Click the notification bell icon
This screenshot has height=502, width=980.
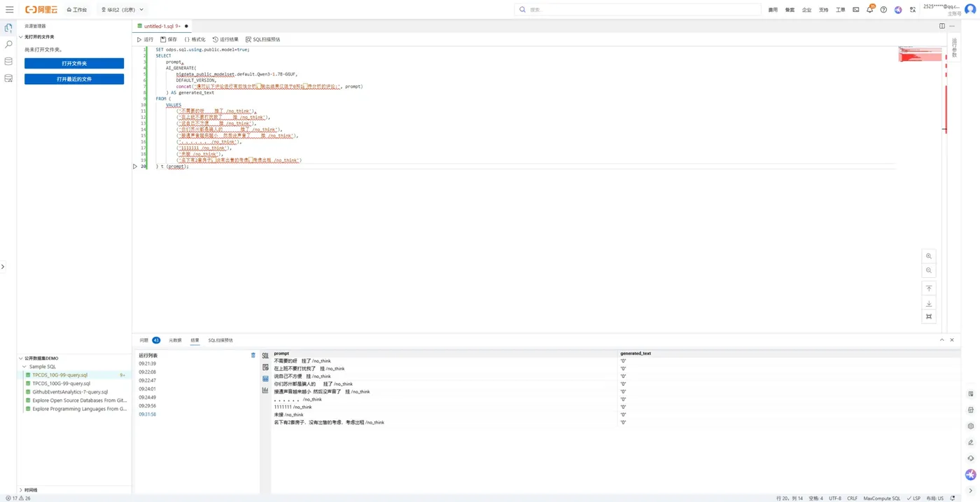pos(869,10)
